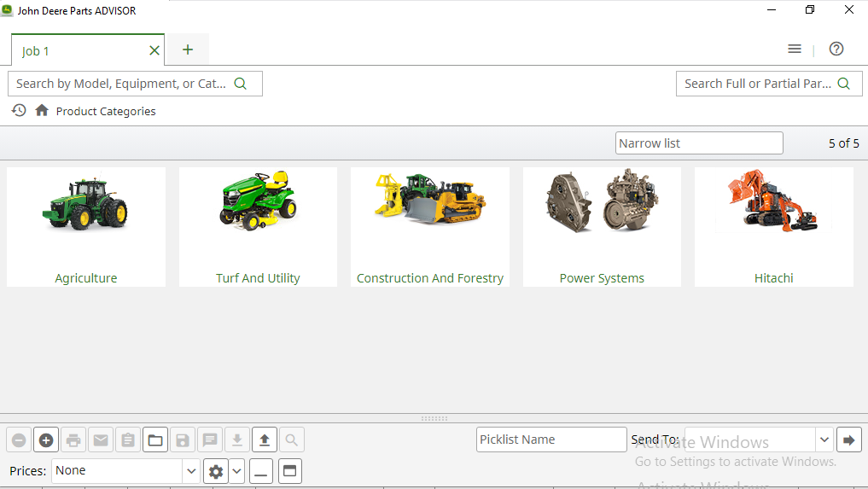
Task: Select the Construction And Forestry category
Action: 430,227
